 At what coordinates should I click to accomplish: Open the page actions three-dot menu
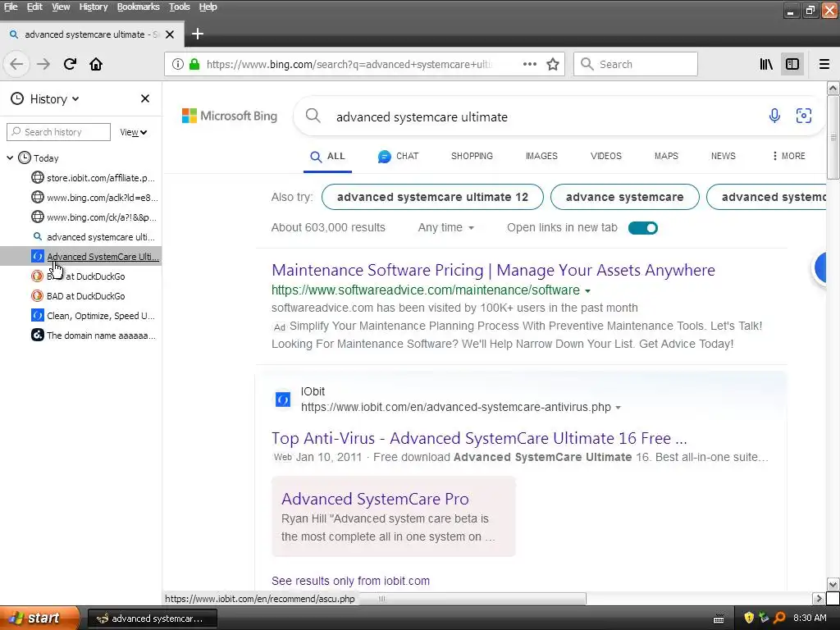(x=529, y=64)
